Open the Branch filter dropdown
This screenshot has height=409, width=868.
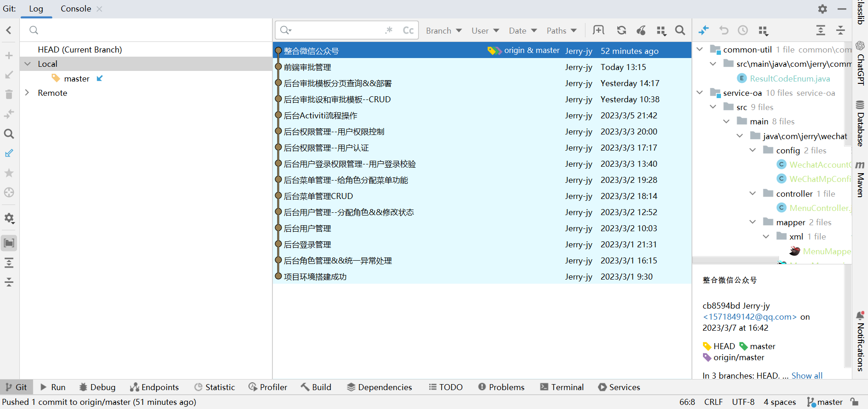tap(443, 30)
